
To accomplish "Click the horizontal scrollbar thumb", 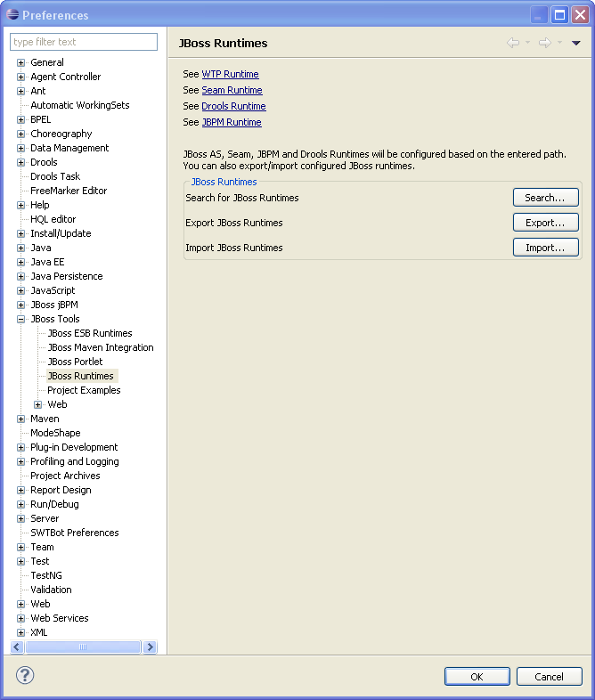I will (83, 647).
